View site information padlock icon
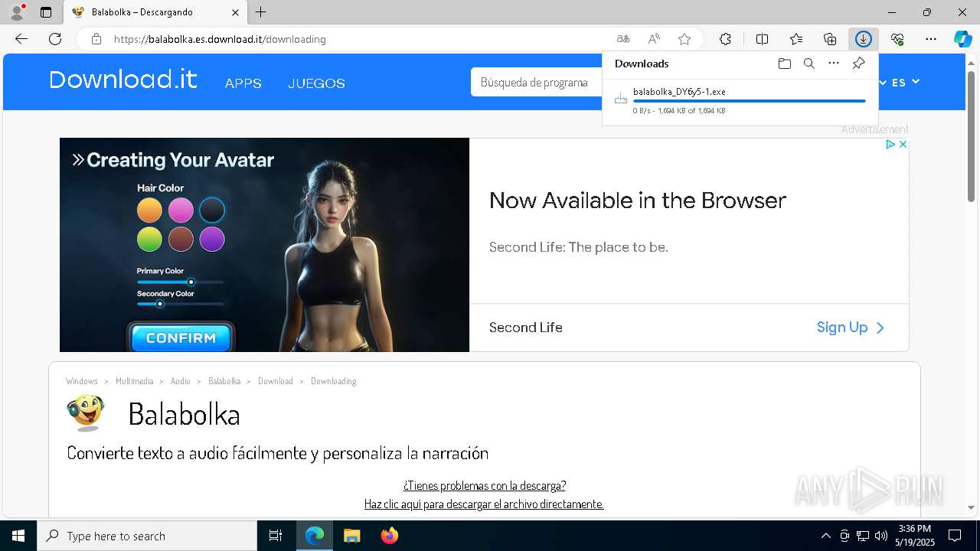Screen dimensions: 980x551 (96, 39)
